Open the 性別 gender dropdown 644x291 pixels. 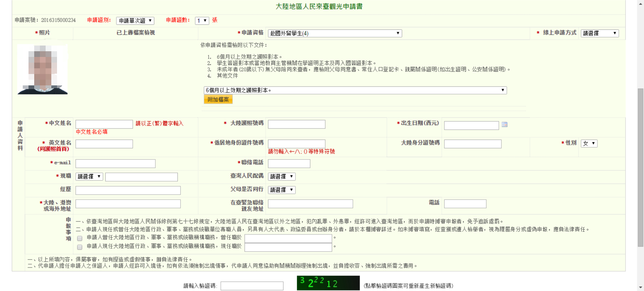[x=589, y=143]
